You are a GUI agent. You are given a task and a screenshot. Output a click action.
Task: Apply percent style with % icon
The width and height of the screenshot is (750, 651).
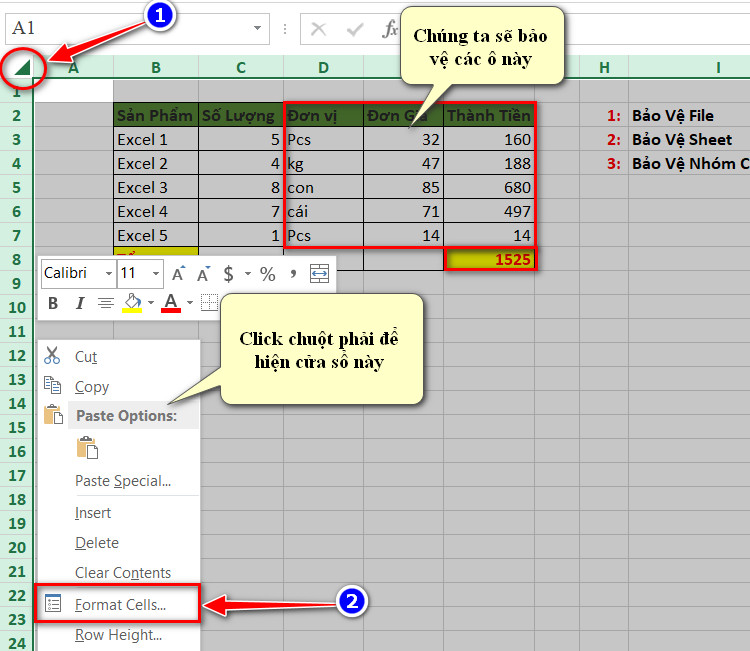point(267,274)
